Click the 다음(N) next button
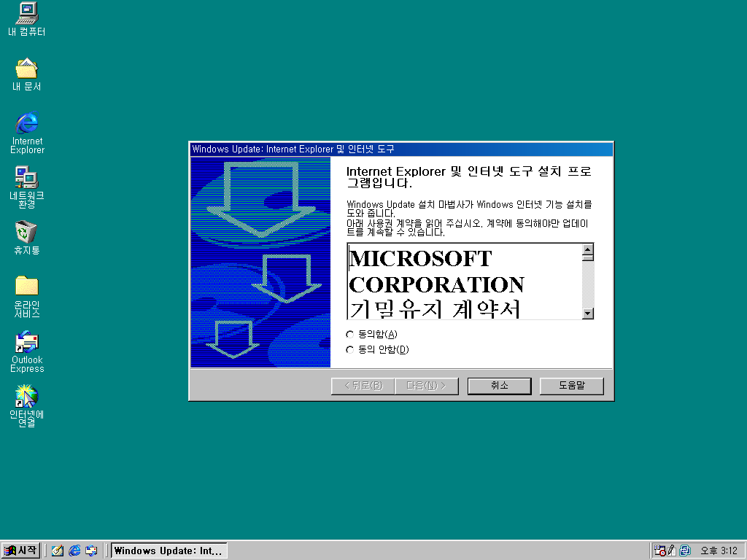The width and height of the screenshot is (747, 560). tap(426, 386)
